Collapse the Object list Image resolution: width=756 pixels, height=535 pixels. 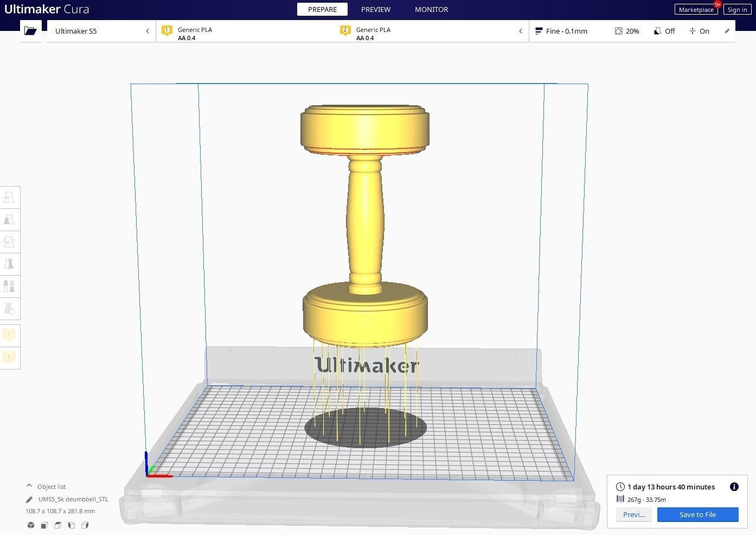pyautogui.click(x=46, y=487)
